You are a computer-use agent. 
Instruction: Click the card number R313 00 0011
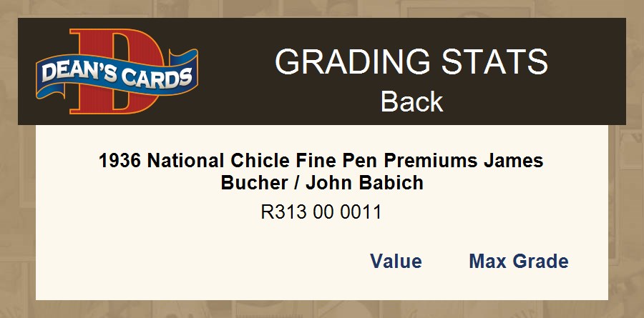tap(321, 212)
